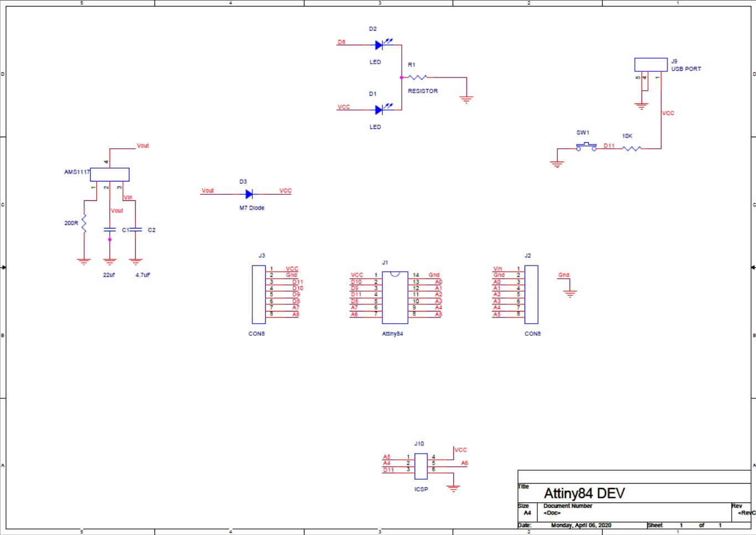Image resolution: width=756 pixels, height=535 pixels.
Task: Click the 'Vout' label above AMS1117
Action: coord(143,146)
